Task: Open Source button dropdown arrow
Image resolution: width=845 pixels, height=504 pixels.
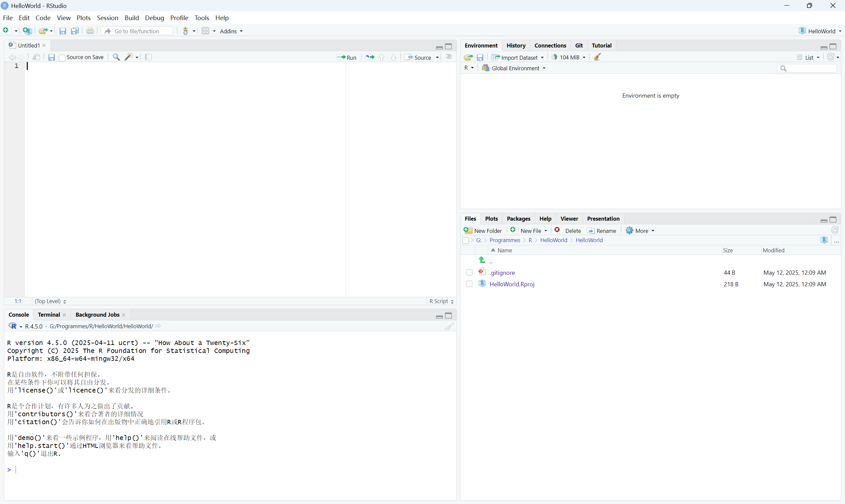Action: click(437, 57)
